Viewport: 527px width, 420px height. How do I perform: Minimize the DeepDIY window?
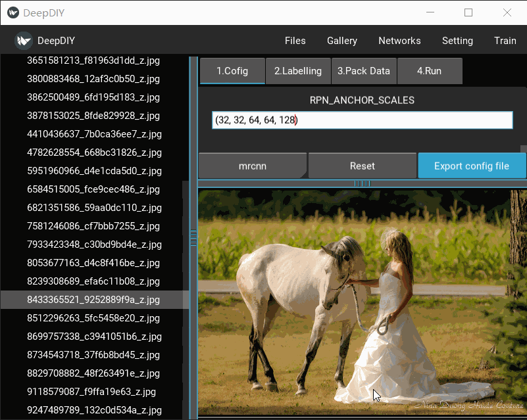pos(430,12)
